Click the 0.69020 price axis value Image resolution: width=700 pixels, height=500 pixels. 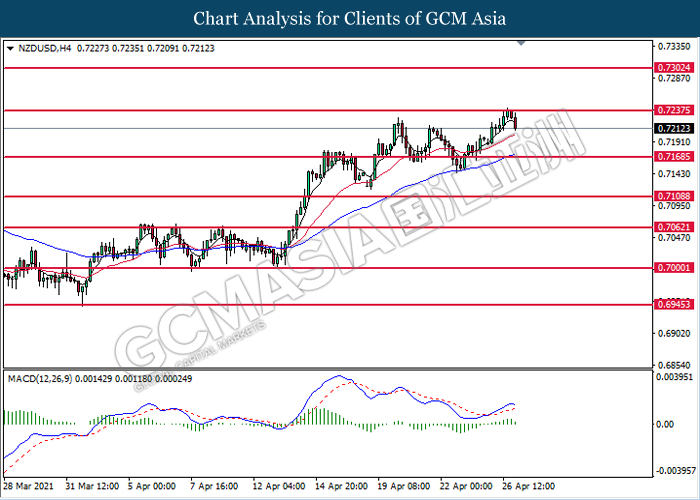tap(674, 333)
